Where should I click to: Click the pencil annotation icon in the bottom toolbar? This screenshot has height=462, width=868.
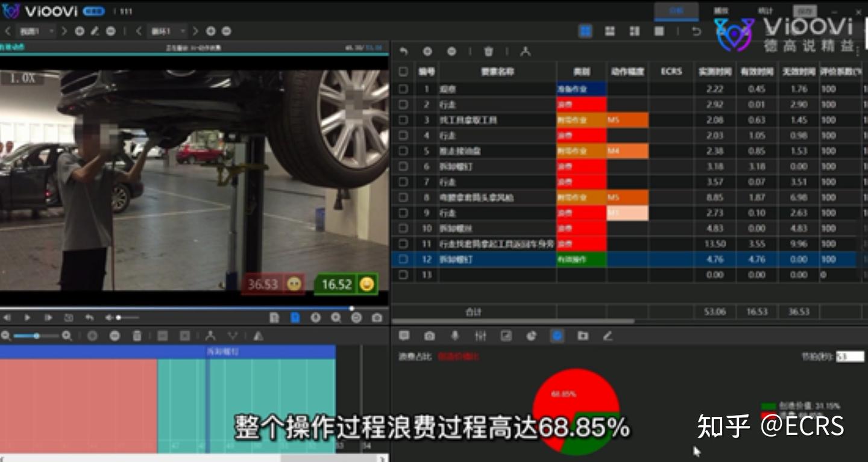coord(608,336)
